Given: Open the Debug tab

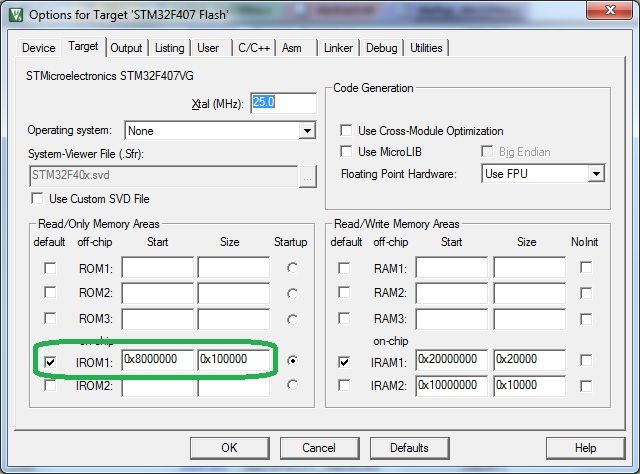Looking at the screenshot, I should (382, 48).
